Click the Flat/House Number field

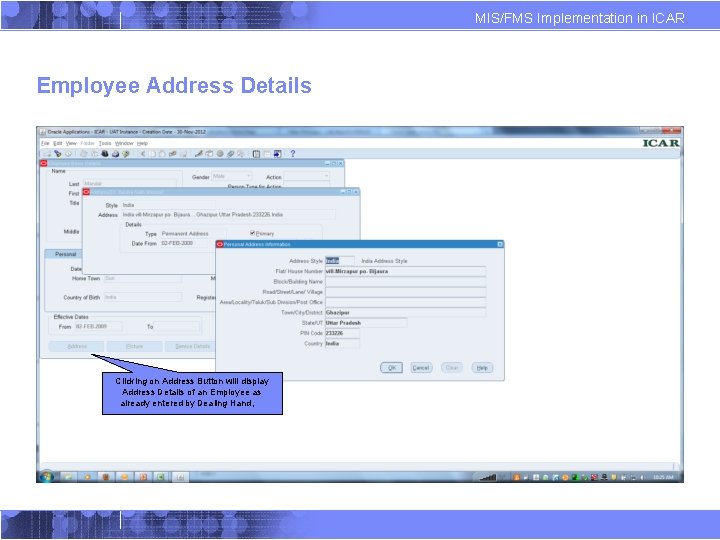405,271
